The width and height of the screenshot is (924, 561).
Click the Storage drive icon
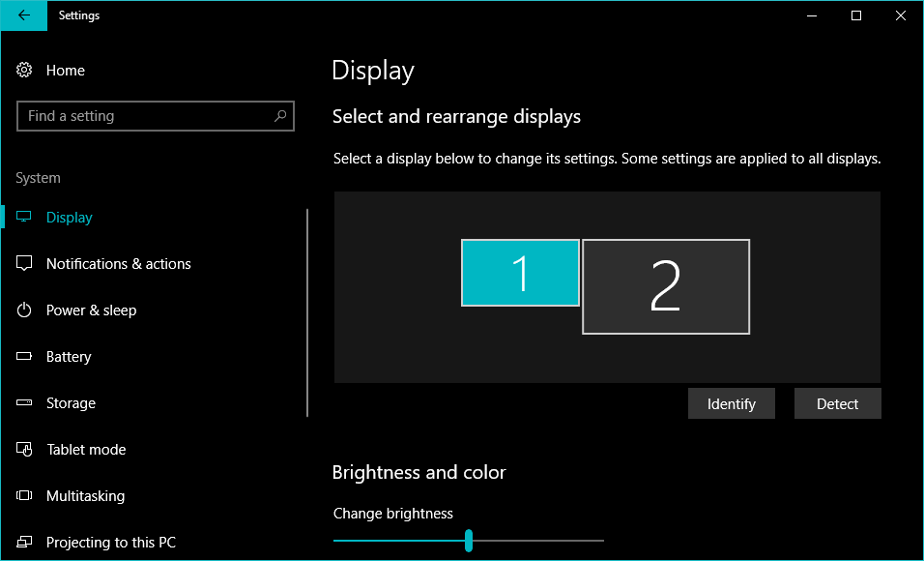click(x=25, y=403)
